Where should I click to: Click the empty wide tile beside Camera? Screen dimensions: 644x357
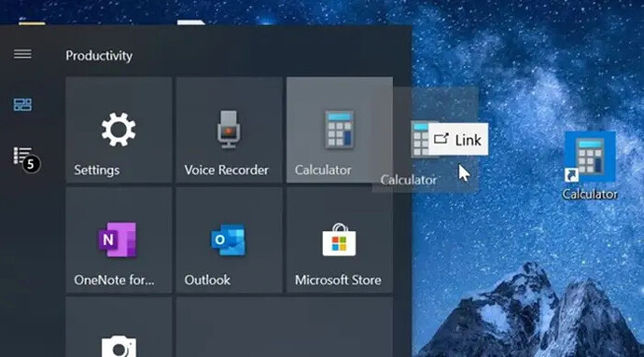point(285,327)
